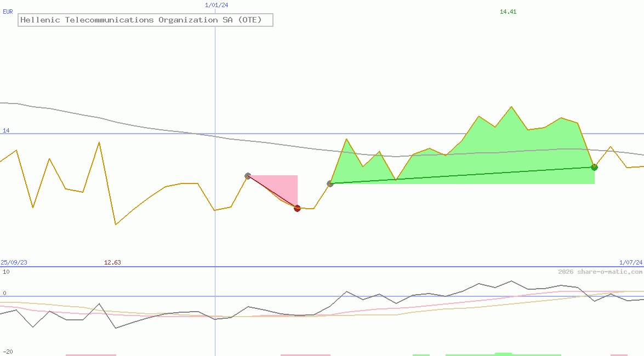644x356 pixels.
Task: Click the indicator axis label 0
Action: (4, 293)
